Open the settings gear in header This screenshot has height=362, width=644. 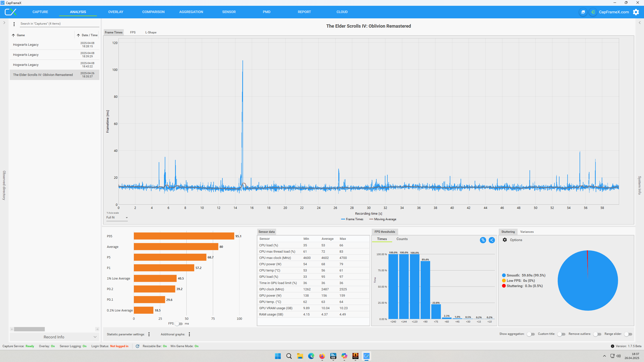click(636, 12)
